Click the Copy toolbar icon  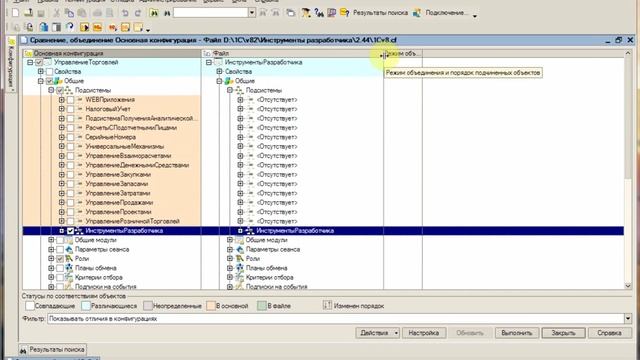[x=69, y=13]
